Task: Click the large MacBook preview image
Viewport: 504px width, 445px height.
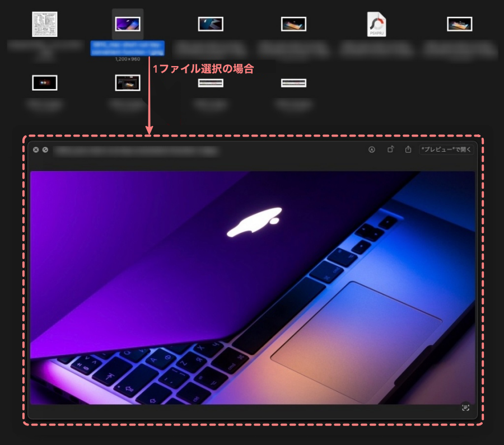Action: 252,287
